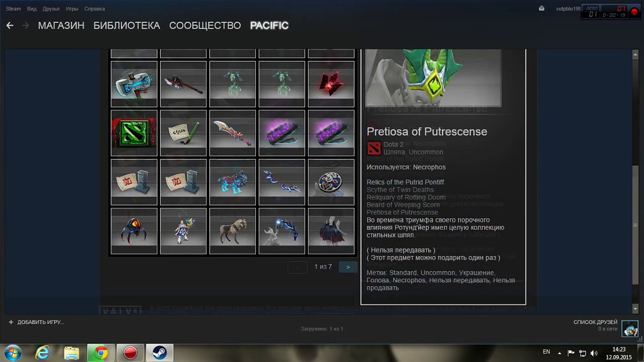The height and width of the screenshot is (362, 644).
Task: Select the red-eyed spider courier item
Action: click(x=134, y=231)
